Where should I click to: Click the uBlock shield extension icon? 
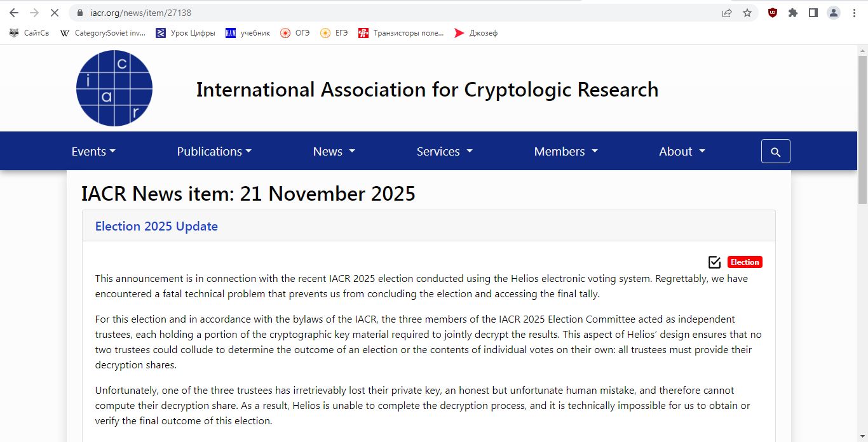click(x=772, y=13)
